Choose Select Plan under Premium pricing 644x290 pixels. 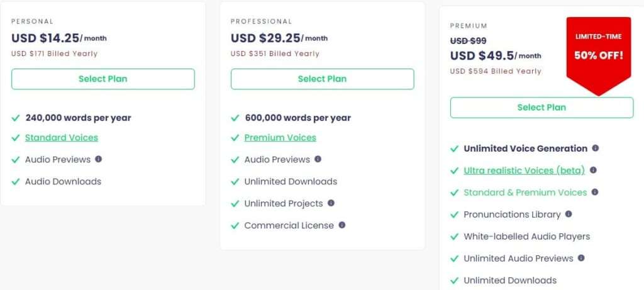pos(541,108)
